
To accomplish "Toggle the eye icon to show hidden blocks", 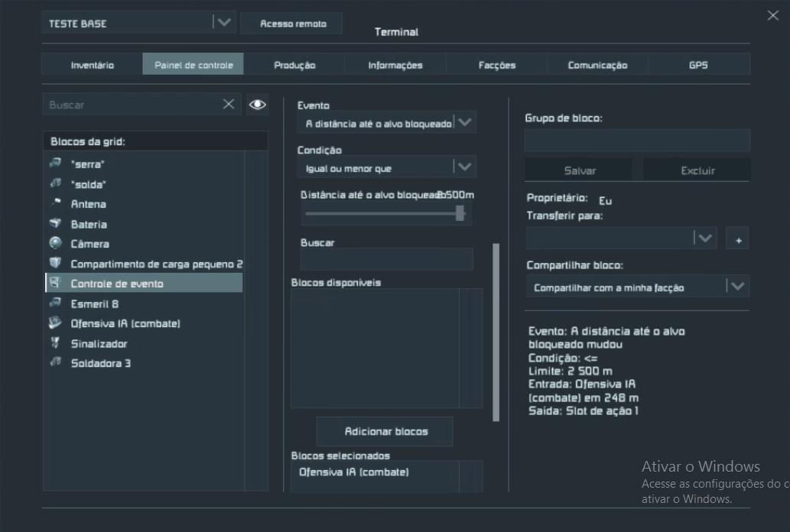I will (258, 105).
